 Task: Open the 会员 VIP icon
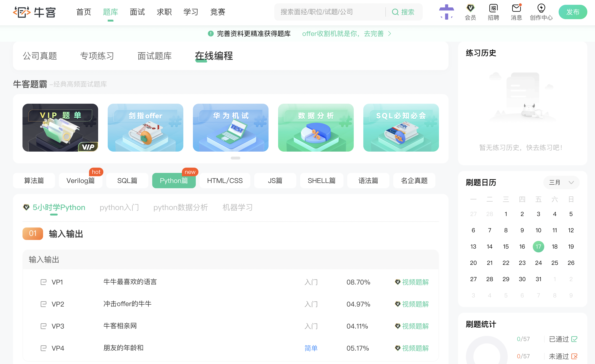(x=470, y=8)
